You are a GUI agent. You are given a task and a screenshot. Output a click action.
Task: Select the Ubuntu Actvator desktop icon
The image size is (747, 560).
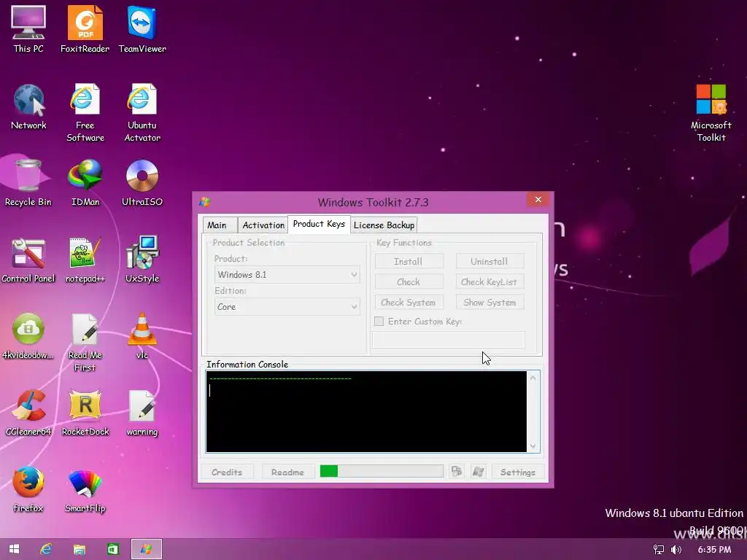[x=142, y=112]
